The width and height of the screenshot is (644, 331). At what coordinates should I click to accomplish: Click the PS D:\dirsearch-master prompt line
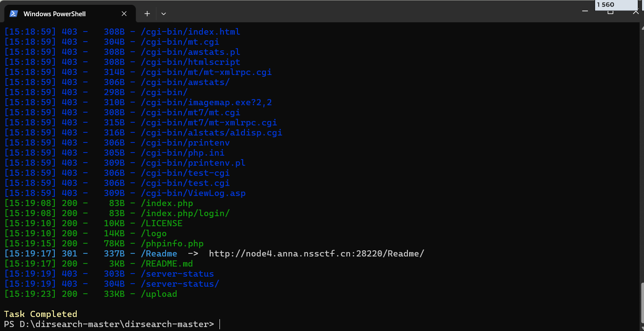(109, 324)
